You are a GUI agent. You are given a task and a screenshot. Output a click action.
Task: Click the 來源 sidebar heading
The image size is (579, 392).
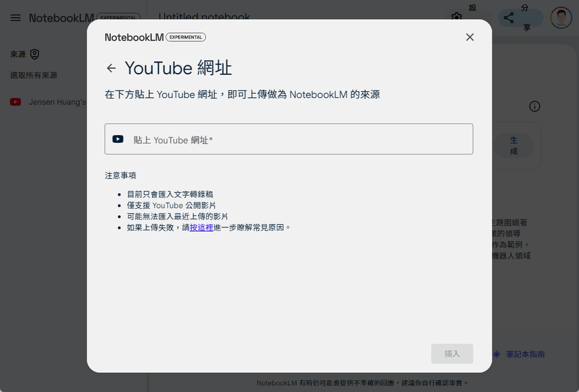click(x=18, y=54)
